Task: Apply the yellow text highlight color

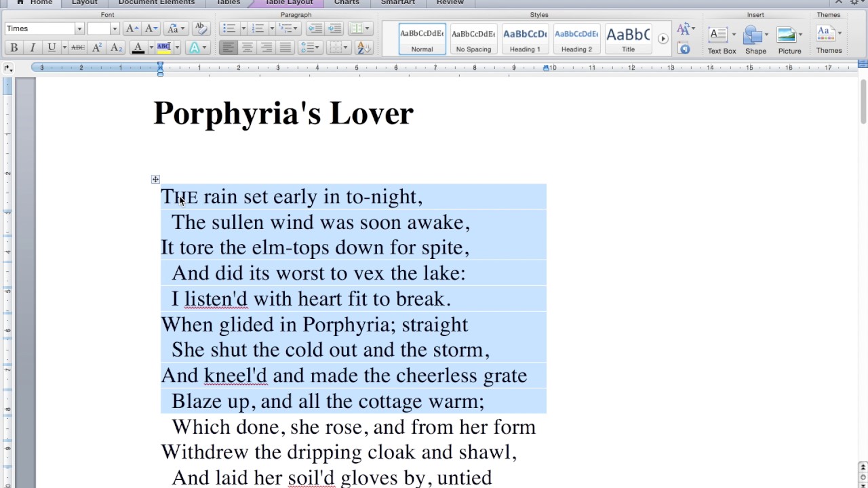Action: 163,47
